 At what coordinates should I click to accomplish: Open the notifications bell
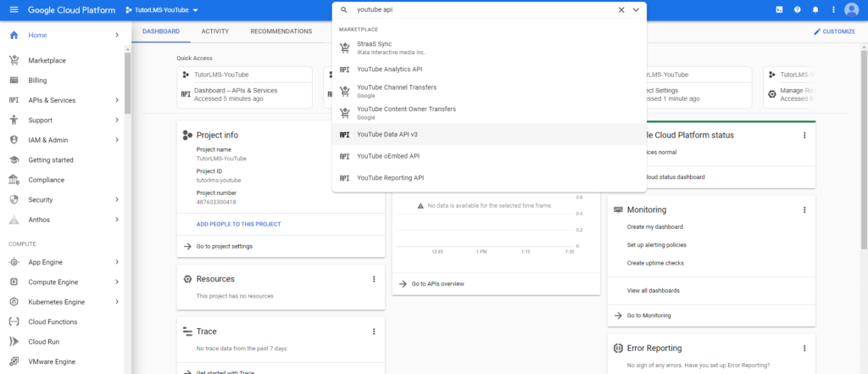tap(815, 10)
